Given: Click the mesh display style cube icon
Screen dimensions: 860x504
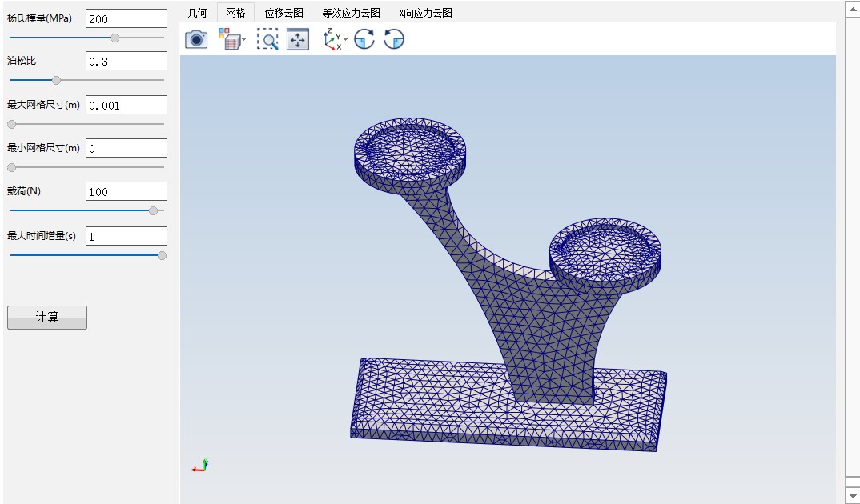Looking at the screenshot, I should click(x=230, y=39).
